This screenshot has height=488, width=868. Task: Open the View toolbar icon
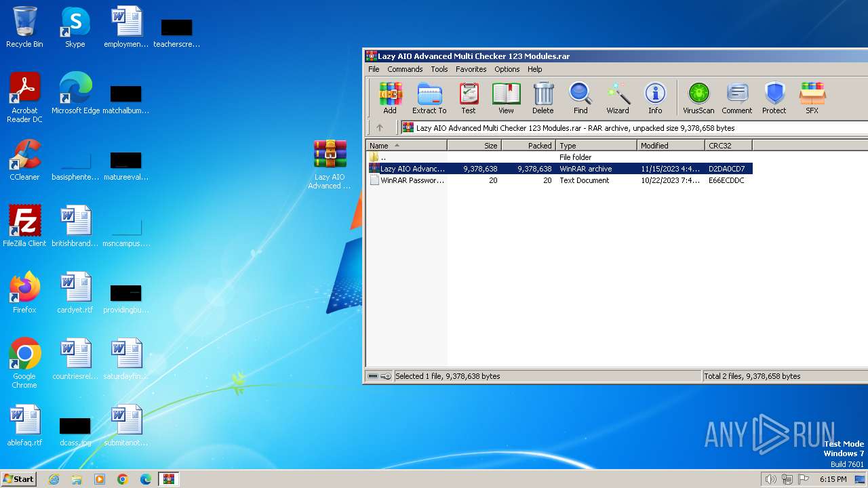coord(506,98)
